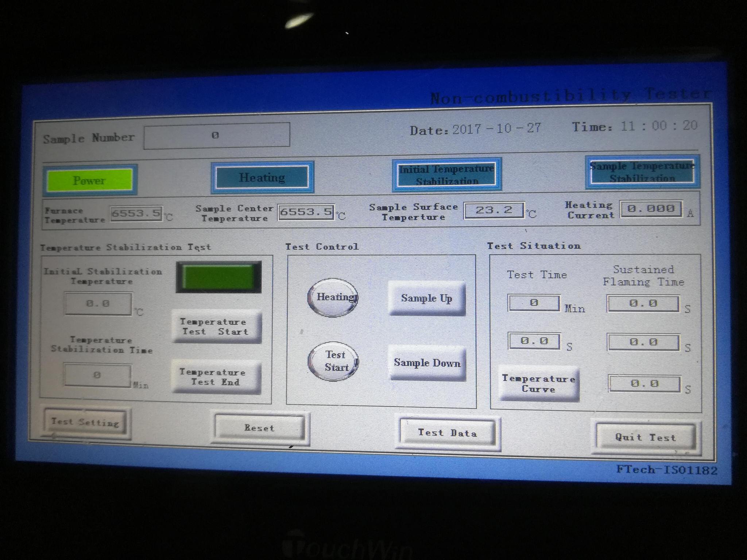Viewport: 747px width, 560px height.
Task: Toggle the Heating status indicator
Action: pyautogui.click(x=262, y=178)
